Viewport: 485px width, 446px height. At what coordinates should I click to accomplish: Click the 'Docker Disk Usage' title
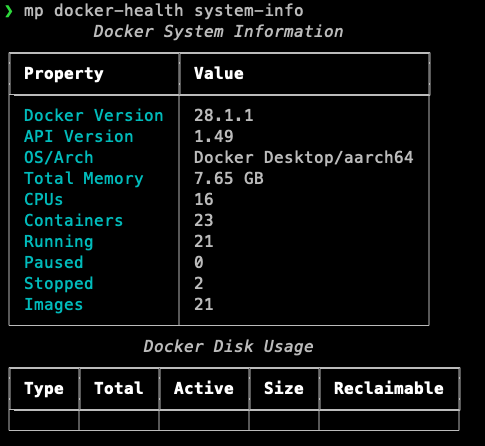pos(228,347)
